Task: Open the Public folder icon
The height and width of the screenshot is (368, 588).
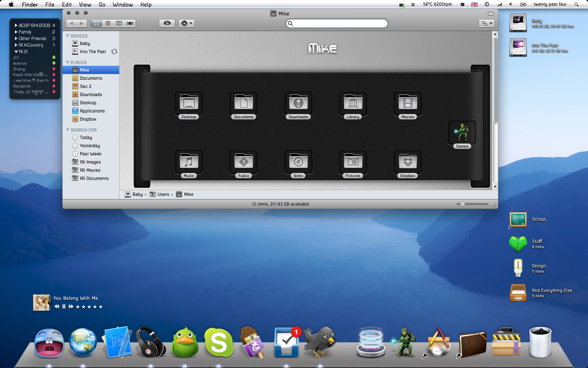Action: pyautogui.click(x=243, y=162)
